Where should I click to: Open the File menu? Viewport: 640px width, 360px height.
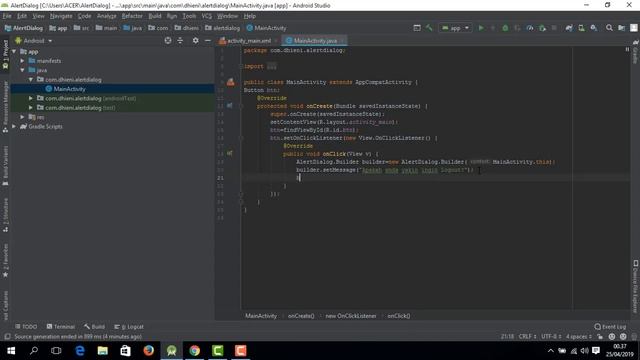(7, 16)
